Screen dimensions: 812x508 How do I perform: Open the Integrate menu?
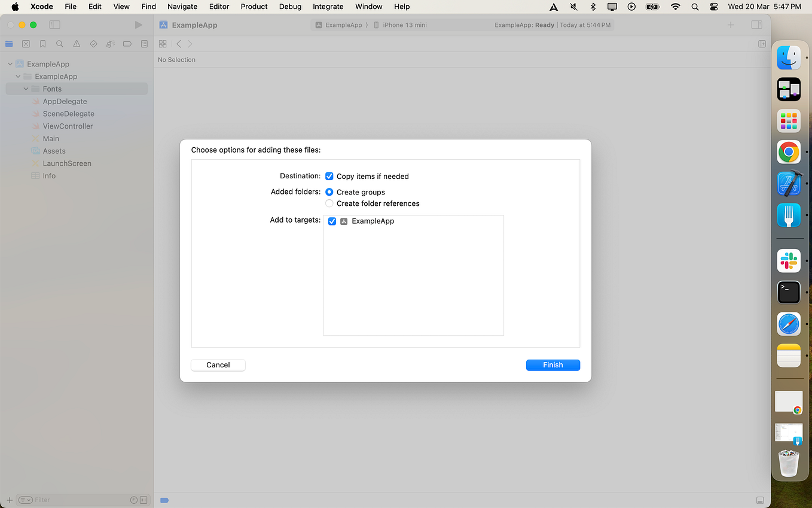click(x=328, y=7)
